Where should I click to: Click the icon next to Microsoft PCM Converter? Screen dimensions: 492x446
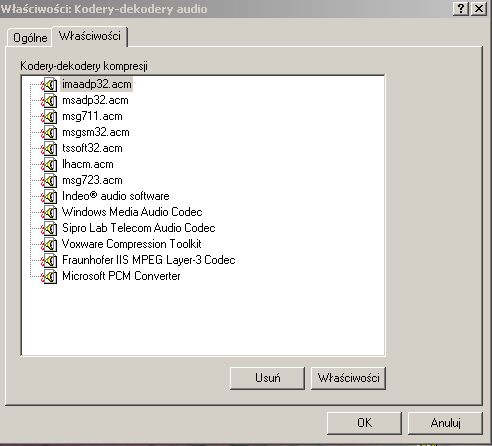[x=49, y=277]
